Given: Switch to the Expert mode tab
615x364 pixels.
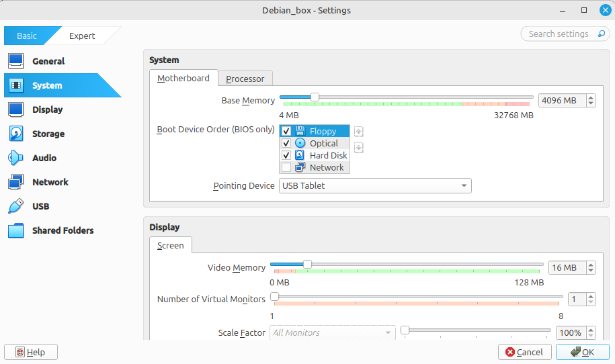Looking at the screenshot, I should tap(82, 36).
